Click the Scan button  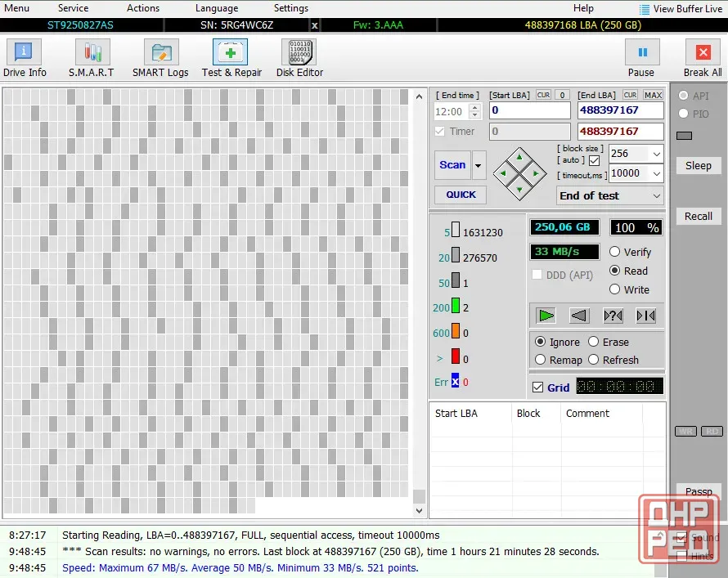(x=452, y=165)
